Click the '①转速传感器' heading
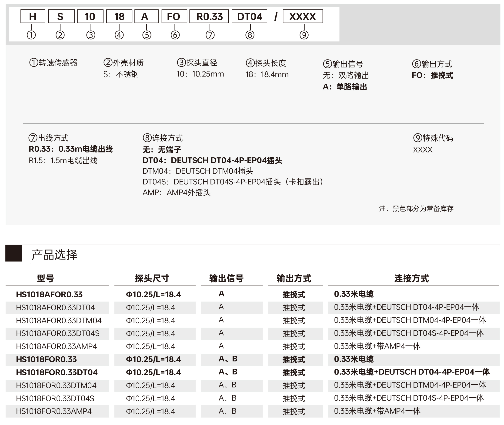The width and height of the screenshot is (504, 425). click(53, 63)
